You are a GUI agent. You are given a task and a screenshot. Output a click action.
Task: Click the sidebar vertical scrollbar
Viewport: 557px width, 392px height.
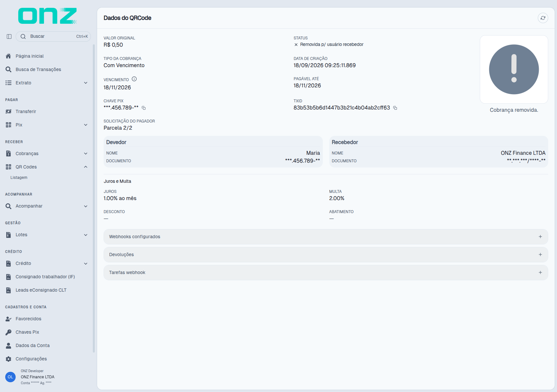pyautogui.click(x=94, y=199)
